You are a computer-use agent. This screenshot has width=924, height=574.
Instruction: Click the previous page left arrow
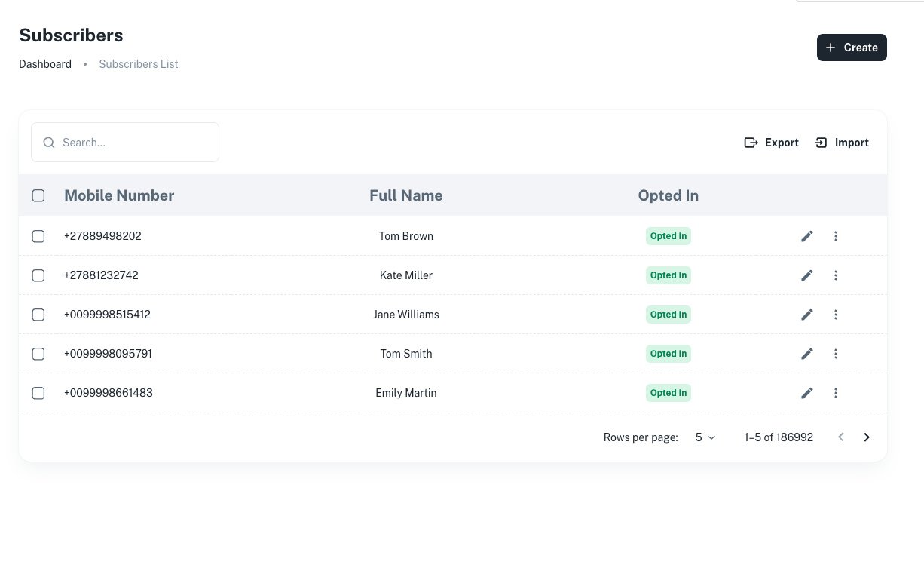tap(841, 437)
